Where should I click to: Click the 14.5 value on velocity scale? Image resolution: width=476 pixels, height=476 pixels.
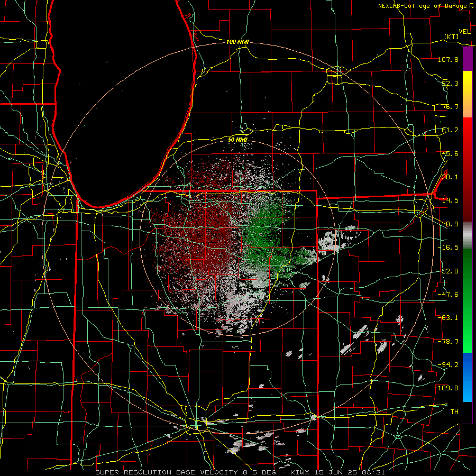(450, 200)
